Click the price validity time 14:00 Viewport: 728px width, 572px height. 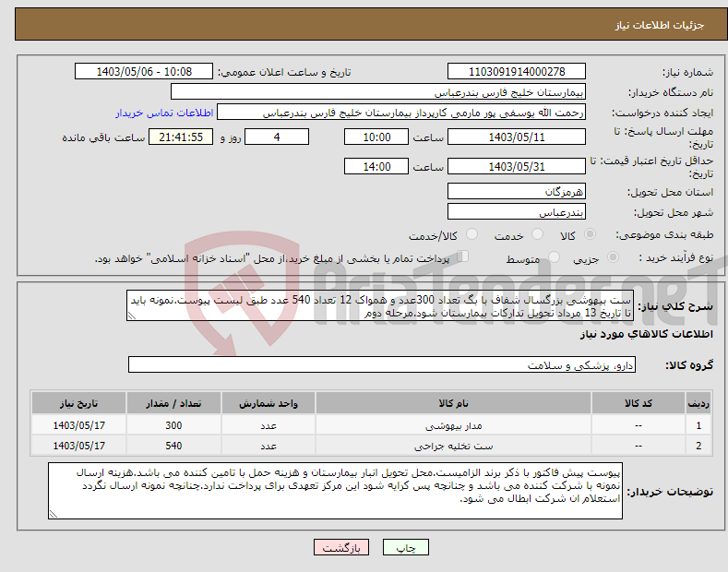(x=376, y=166)
